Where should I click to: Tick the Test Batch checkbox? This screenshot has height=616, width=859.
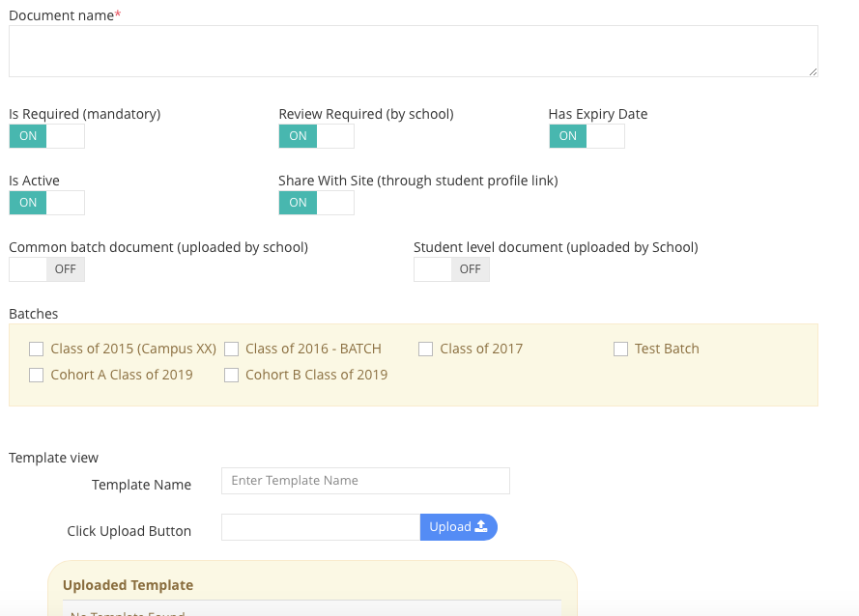620,349
